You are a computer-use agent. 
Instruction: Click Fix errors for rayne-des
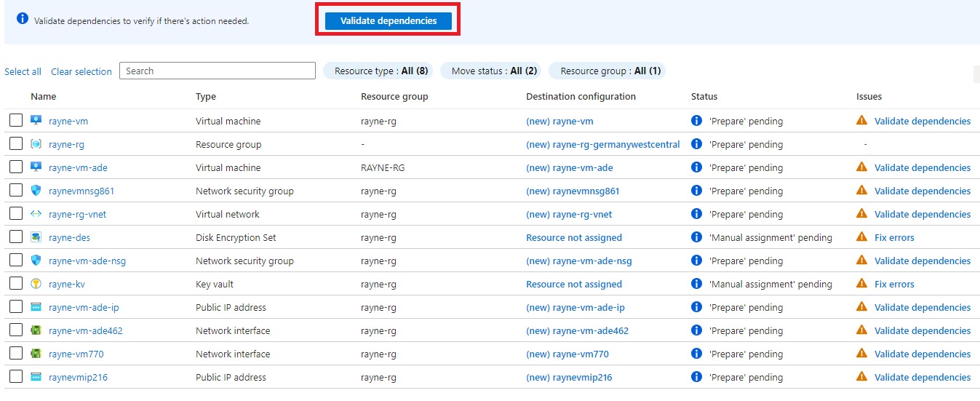(x=894, y=237)
